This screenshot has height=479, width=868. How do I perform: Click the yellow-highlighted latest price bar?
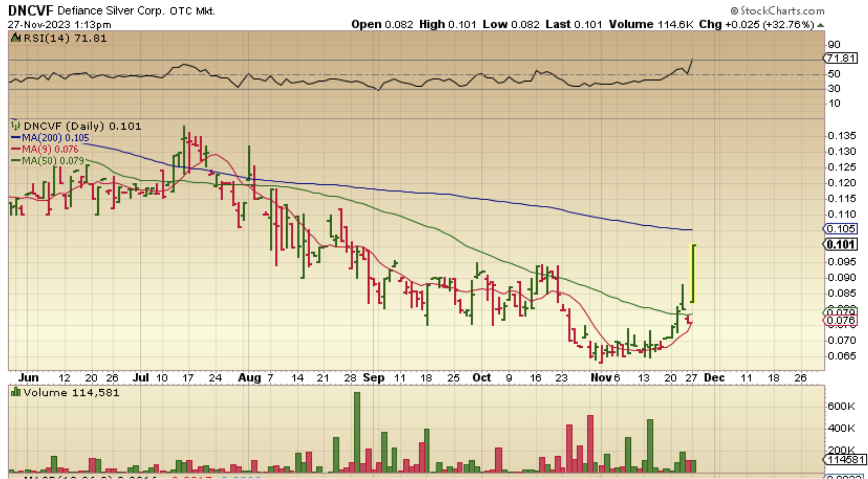[x=693, y=274]
